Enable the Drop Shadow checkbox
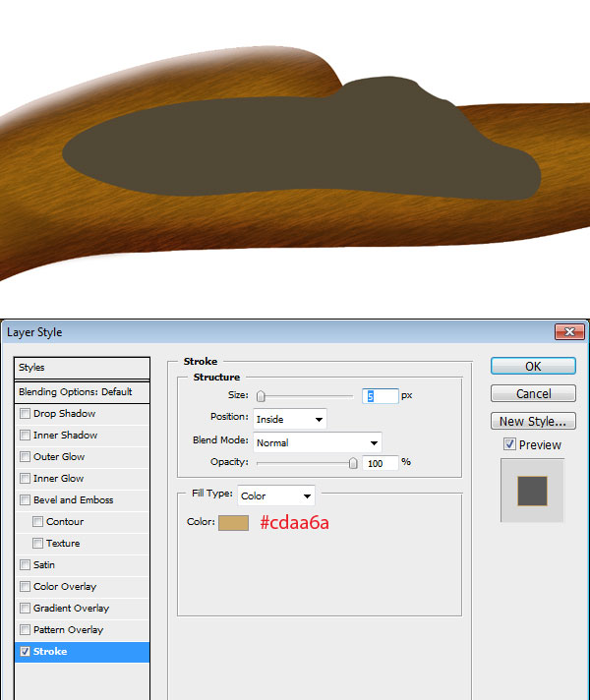Image resolution: width=590 pixels, height=700 pixels. (x=25, y=414)
